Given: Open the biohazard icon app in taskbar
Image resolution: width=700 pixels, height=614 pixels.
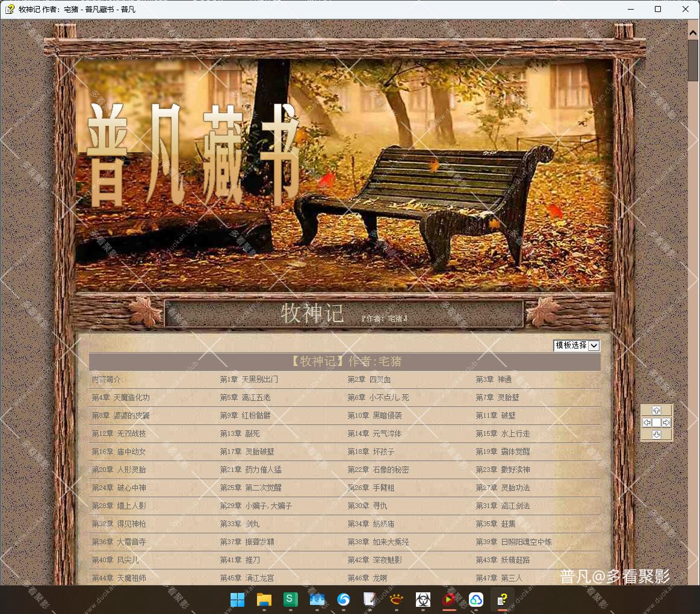Looking at the screenshot, I should pyautogui.click(x=423, y=600).
